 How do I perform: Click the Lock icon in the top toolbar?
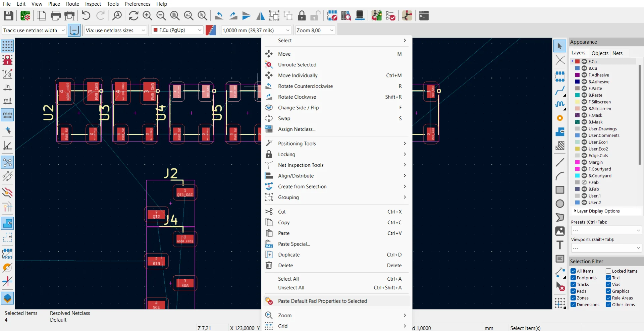tap(302, 16)
